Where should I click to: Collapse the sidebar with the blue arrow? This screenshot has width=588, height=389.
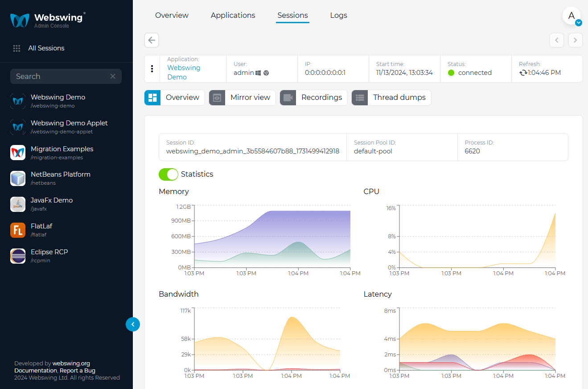point(133,324)
